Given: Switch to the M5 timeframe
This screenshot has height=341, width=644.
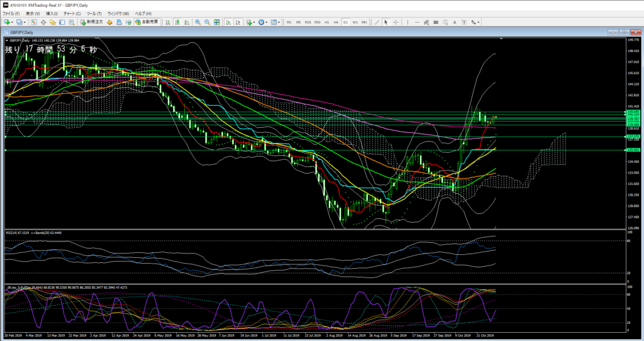Looking at the screenshot, I should pos(298,22).
